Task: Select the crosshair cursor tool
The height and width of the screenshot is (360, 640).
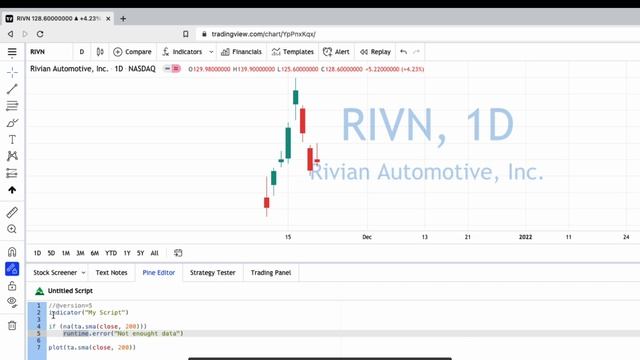Action: [12, 72]
